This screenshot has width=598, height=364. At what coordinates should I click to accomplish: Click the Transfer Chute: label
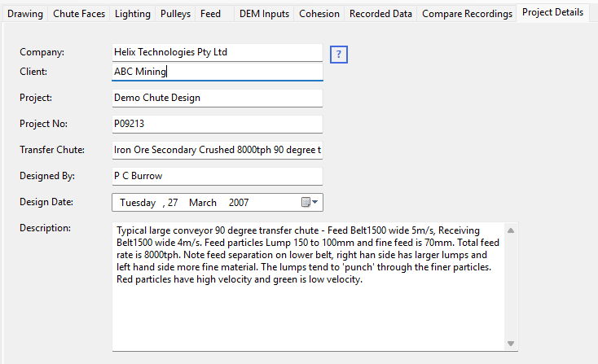pos(52,150)
